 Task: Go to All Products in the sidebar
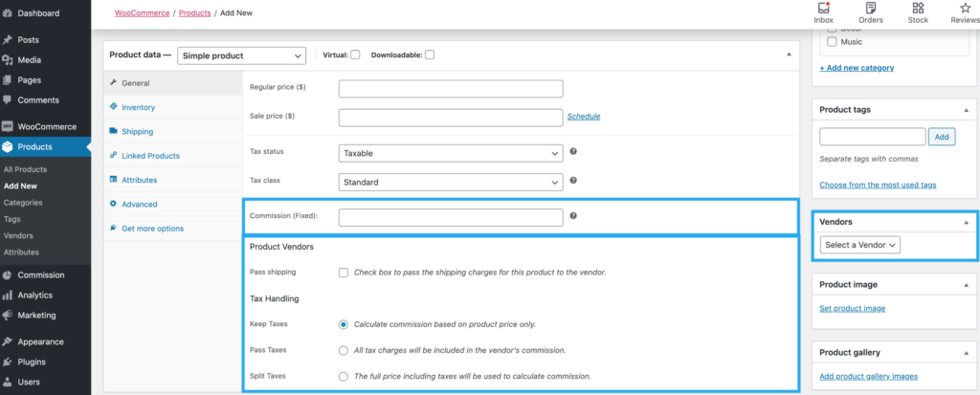(x=25, y=169)
